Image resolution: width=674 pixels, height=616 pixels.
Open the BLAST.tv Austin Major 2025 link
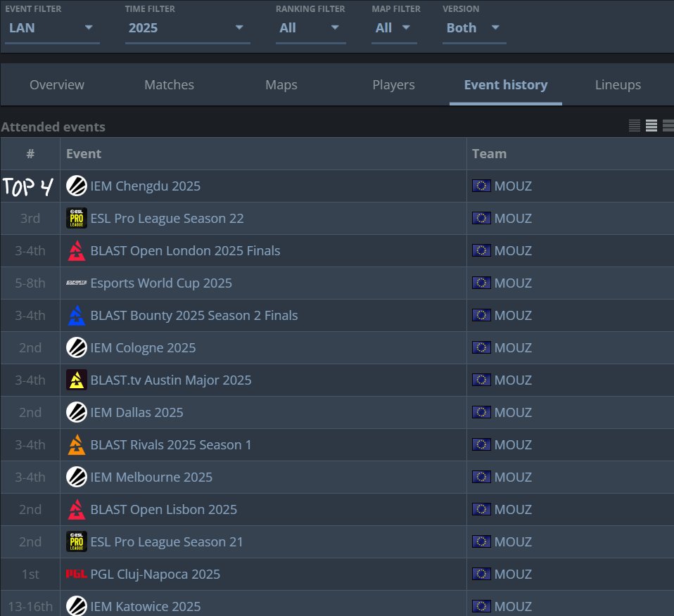171,380
